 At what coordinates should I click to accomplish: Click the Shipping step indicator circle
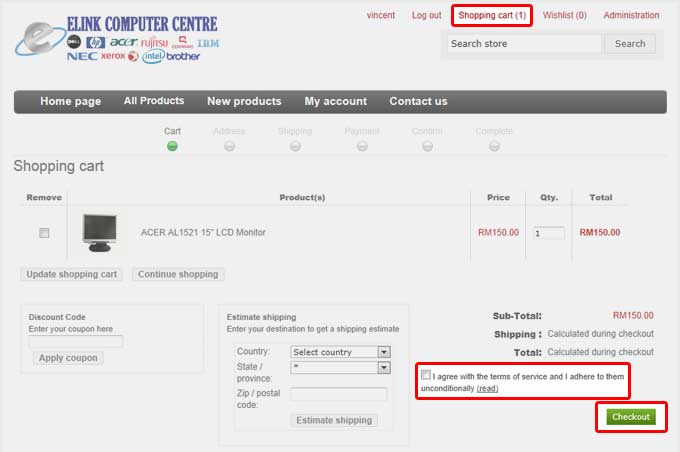point(295,146)
